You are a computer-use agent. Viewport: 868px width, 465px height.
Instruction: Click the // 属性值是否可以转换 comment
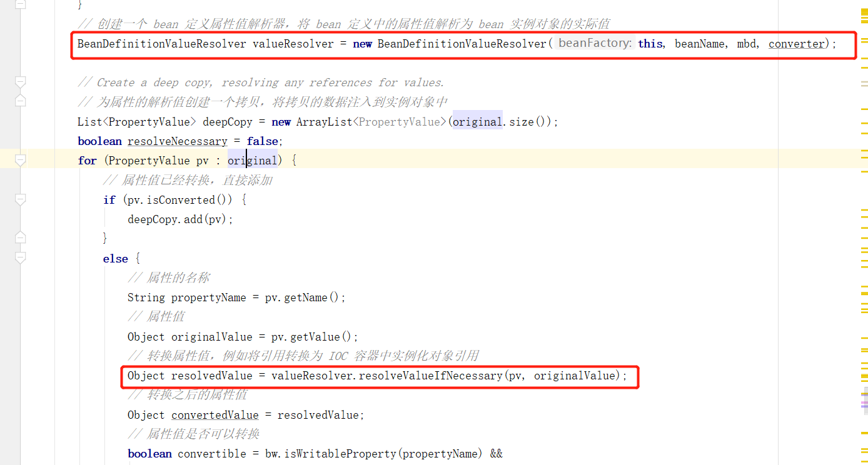pos(193,434)
